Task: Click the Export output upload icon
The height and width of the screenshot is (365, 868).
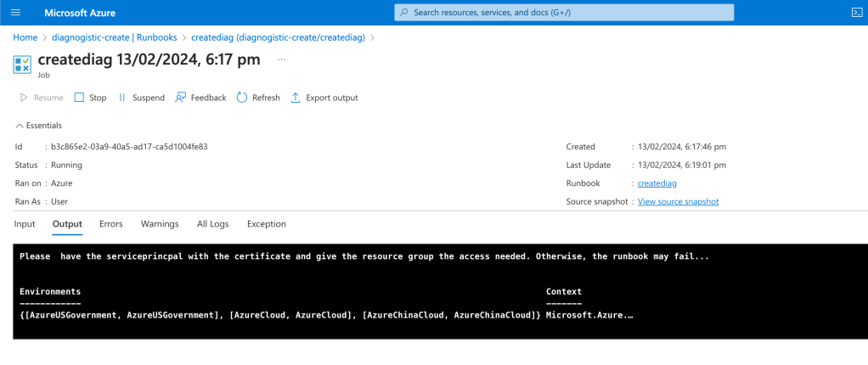Action: click(296, 98)
